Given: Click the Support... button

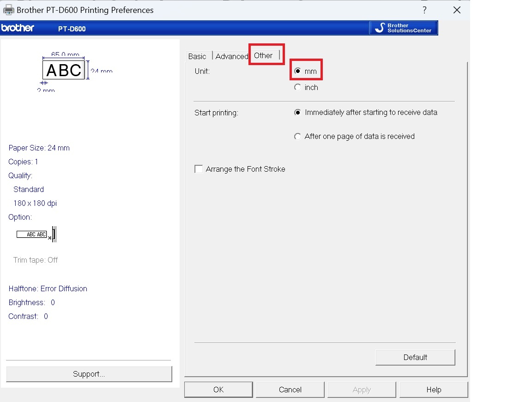Looking at the screenshot, I should pyautogui.click(x=89, y=374).
